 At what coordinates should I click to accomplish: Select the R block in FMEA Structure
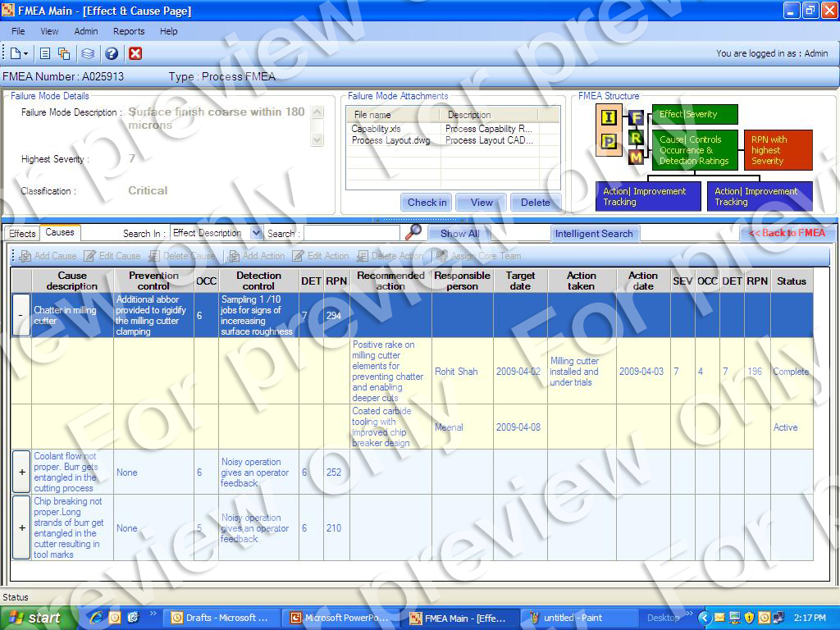pos(636,137)
